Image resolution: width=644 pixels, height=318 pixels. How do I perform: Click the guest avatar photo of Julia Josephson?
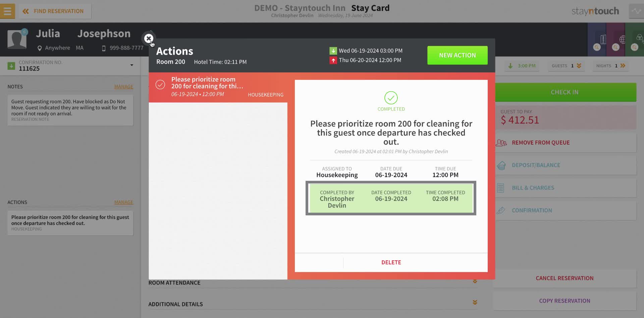click(17, 39)
